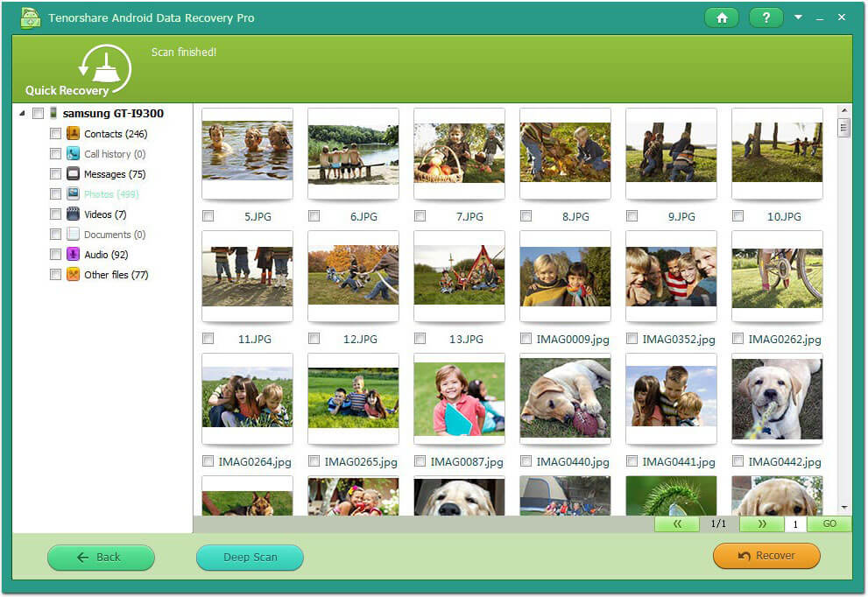This screenshot has width=868, height=597.
Task: Select Messages (75) category
Action: pyautogui.click(x=115, y=174)
